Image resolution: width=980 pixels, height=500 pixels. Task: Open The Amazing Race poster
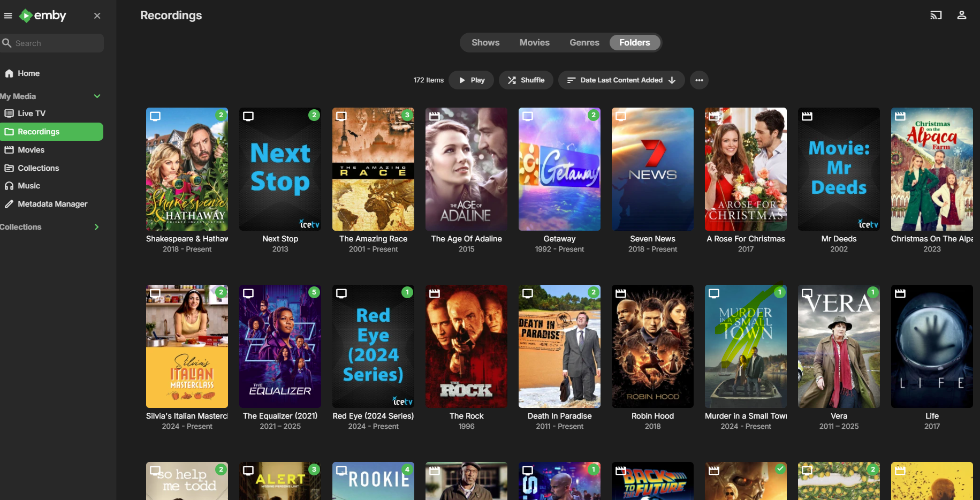click(374, 169)
